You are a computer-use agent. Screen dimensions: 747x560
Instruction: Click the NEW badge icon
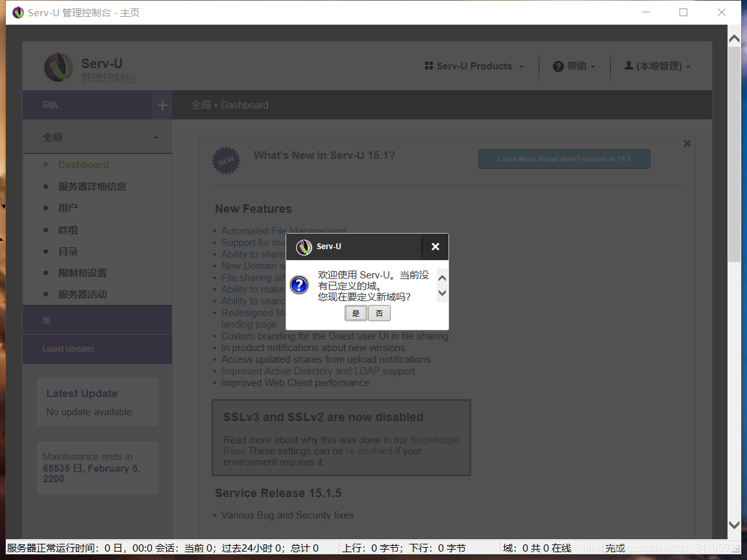coord(226,160)
